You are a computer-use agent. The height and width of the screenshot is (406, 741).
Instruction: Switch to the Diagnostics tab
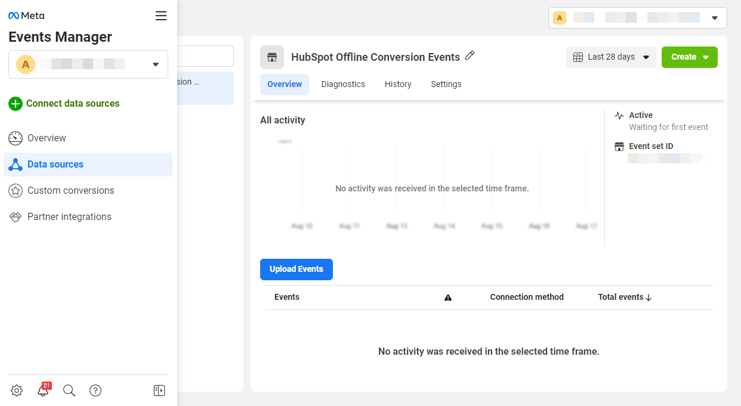point(343,84)
